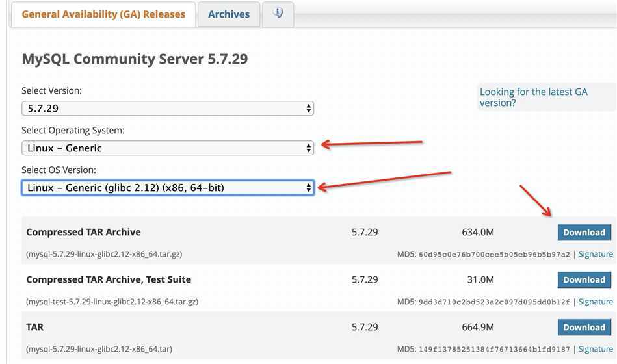Click the 'Compressed TAR Archive, Test Suite' title
The width and height of the screenshot is (617, 364).
pos(109,279)
